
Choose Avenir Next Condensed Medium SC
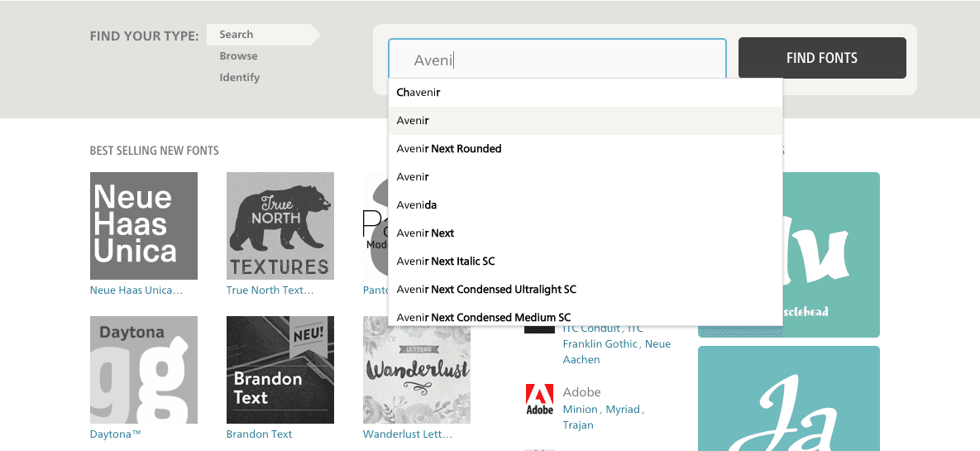585,316
